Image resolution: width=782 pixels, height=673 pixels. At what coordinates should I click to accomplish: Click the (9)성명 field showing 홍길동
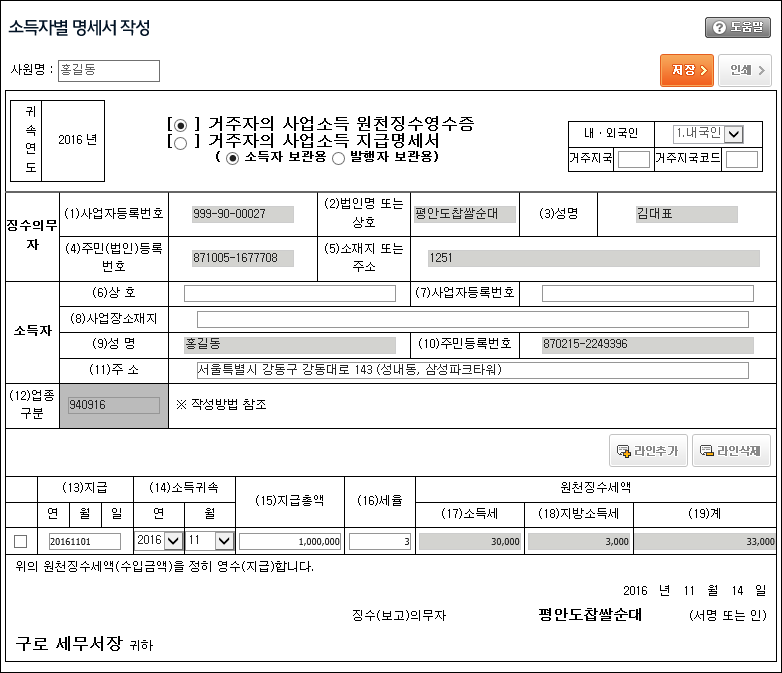pos(290,345)
